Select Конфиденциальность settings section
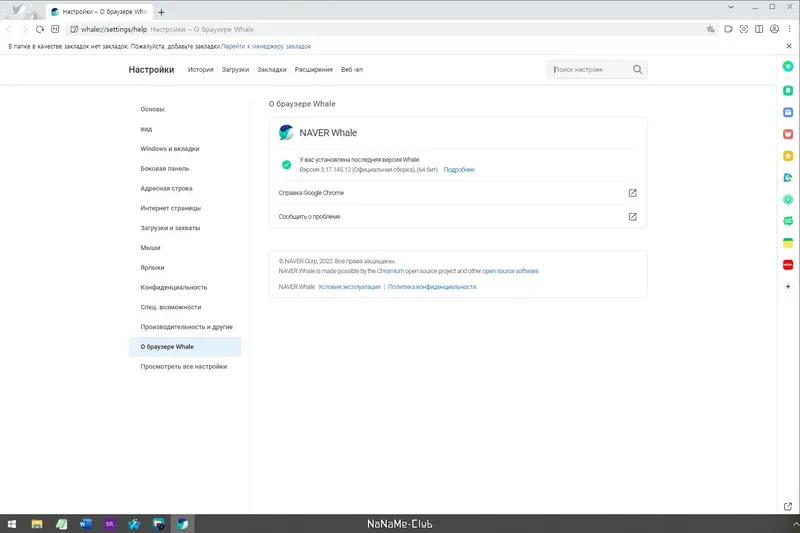Image resolution: width=800 pixels, height=533 pixels. point(174,288)
